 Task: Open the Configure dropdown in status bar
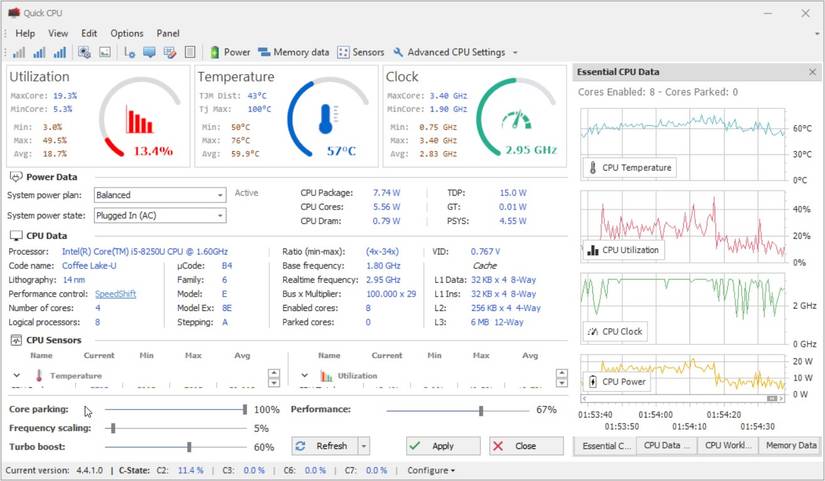431,470
